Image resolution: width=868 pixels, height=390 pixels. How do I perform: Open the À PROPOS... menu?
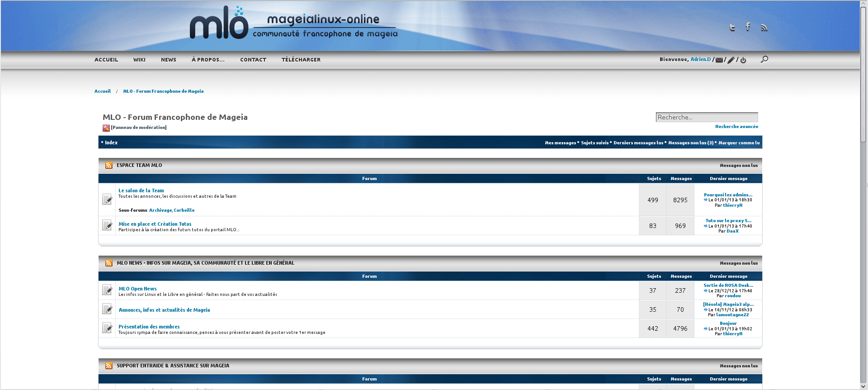point(208,60)
